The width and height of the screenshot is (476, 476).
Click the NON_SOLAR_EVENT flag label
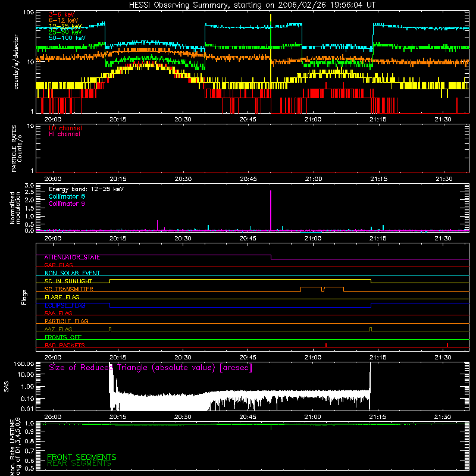tap(72, 273)
